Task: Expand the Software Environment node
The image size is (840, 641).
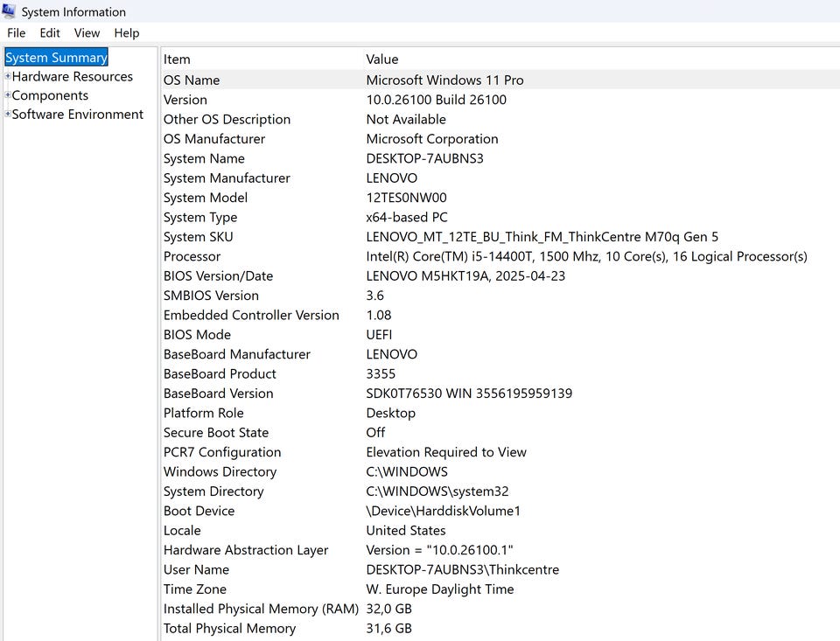Action: (8, 115)
